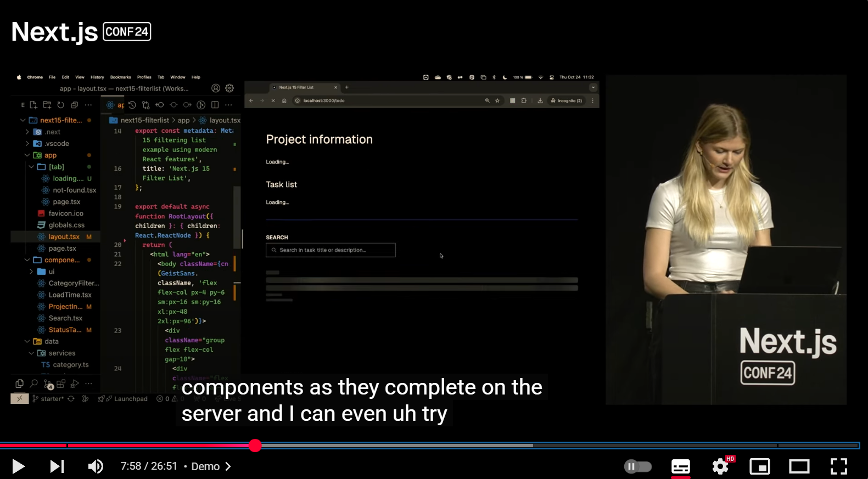The width and height of the screenshot is (868, 479).
Task: Open the Profiles menu
Action: coord(144,77)
